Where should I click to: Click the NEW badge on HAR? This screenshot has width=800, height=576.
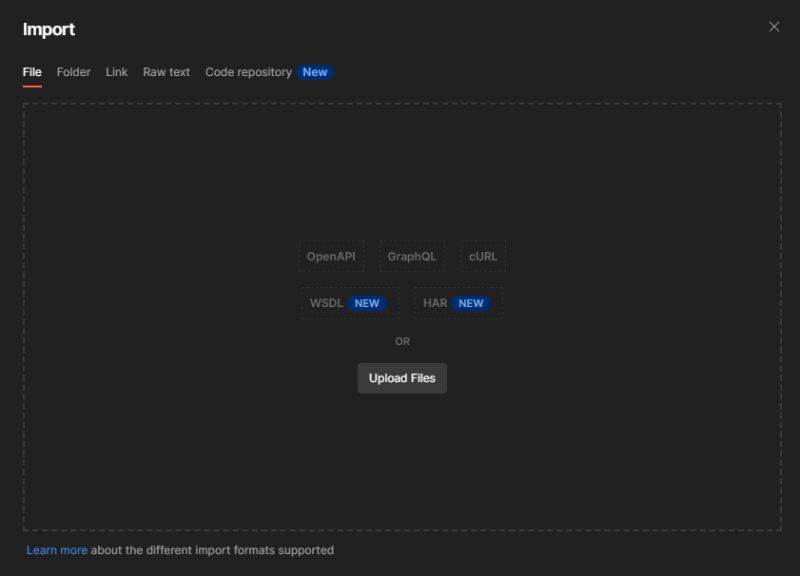tap(470, 302)
